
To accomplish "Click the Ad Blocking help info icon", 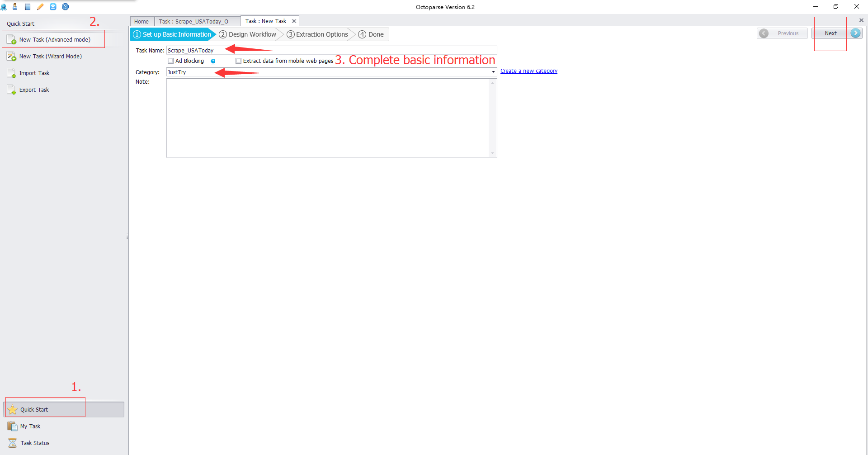I will (213, 61).
